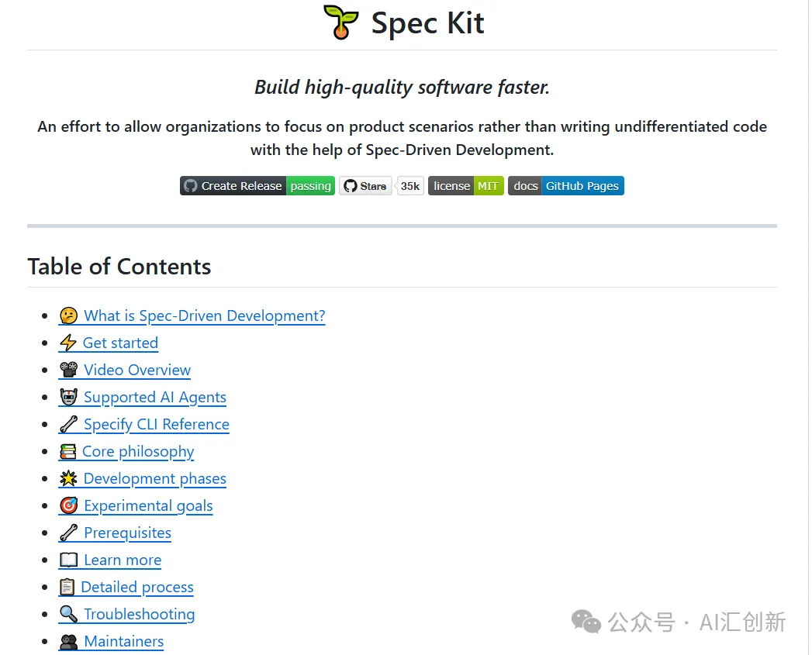Click the movie camera icon
812x655 pixels.
69,371
